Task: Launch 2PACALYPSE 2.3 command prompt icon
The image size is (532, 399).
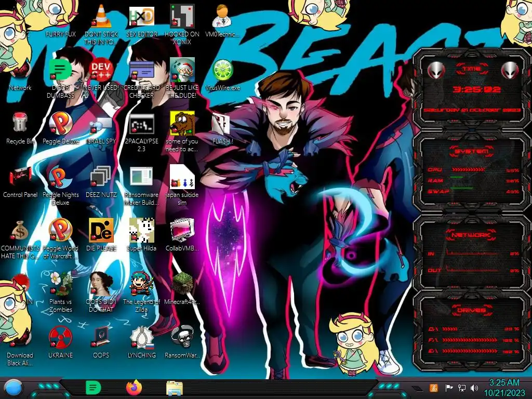Action: [x=141, y=124]
